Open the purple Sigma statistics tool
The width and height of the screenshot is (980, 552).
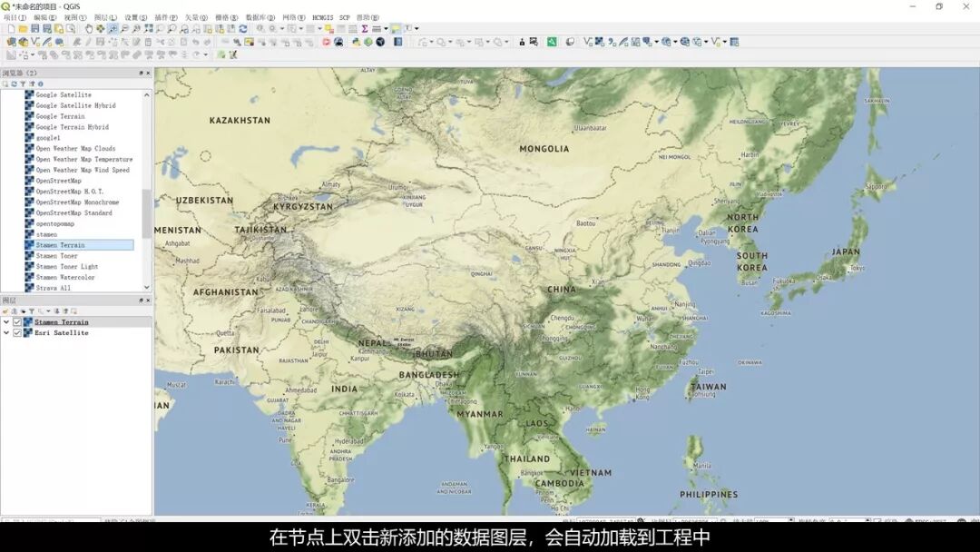[x=365, y=29]
